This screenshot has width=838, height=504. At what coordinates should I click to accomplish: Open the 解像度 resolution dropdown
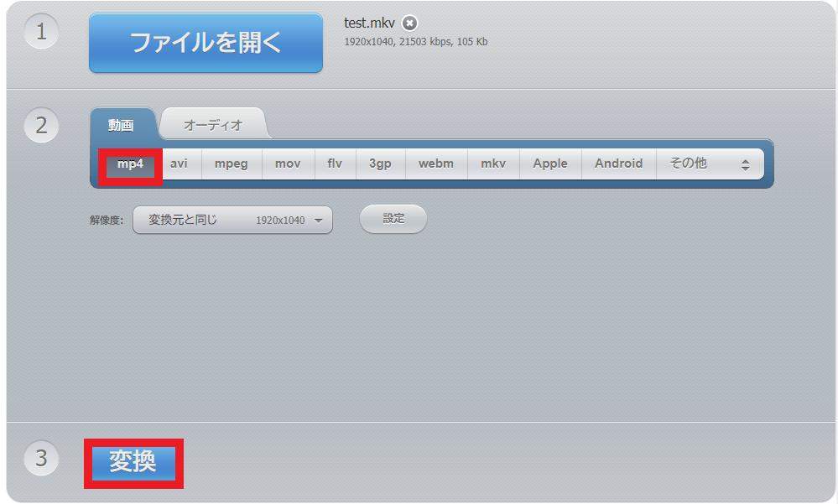[232, 220]
